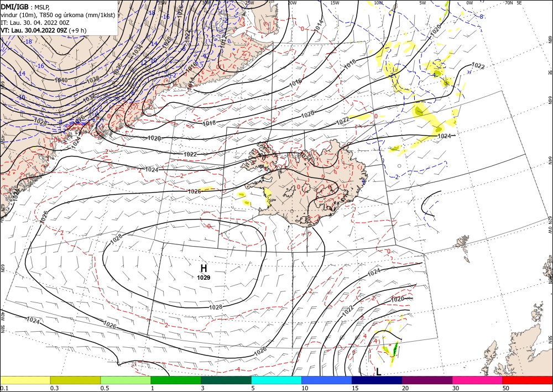
Task: Pick the dark green 3 mm swatch
Action: pos(226,380)
